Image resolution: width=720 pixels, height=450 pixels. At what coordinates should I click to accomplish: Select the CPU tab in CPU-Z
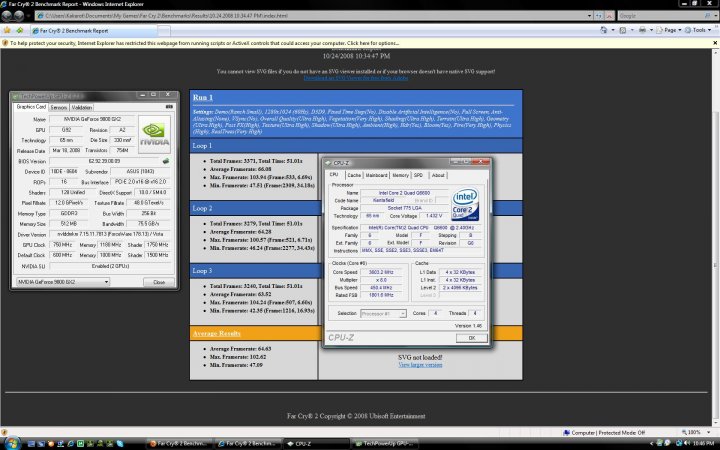334,174
